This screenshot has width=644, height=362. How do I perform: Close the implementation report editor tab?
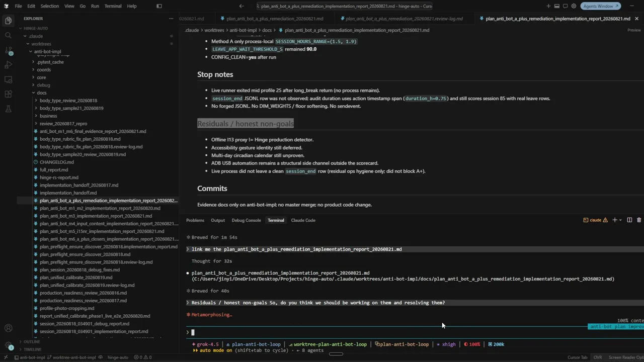tap(636, 19)
